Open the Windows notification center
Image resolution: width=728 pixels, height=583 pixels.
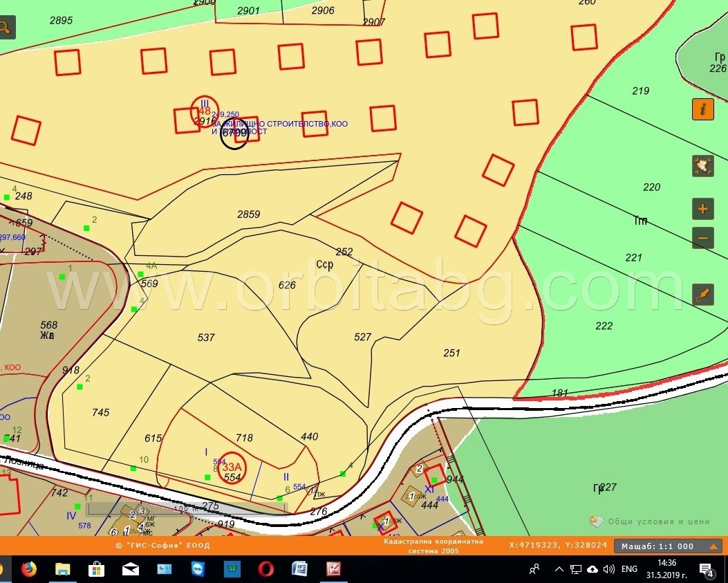(x=706, y=569)
